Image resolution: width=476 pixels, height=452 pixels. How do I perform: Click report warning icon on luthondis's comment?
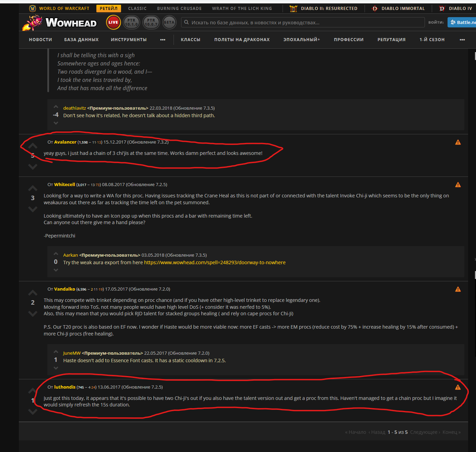coord(458,387)
